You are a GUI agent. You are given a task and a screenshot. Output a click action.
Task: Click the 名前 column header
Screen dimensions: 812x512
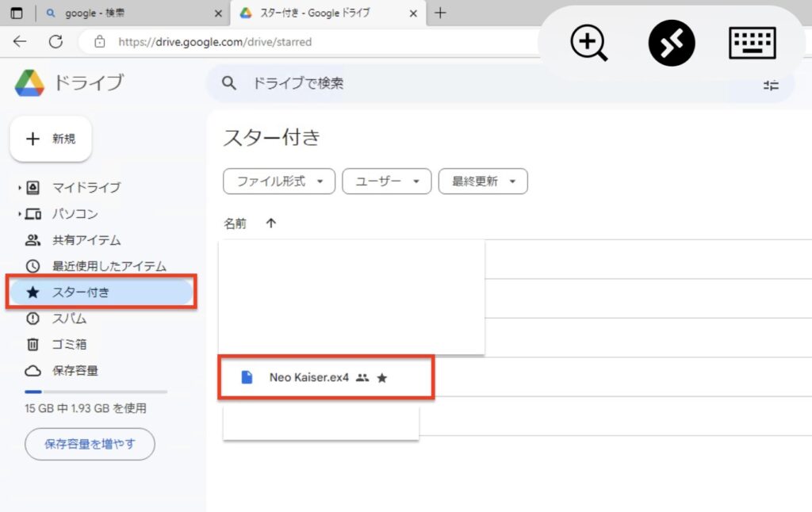(235, 224)
